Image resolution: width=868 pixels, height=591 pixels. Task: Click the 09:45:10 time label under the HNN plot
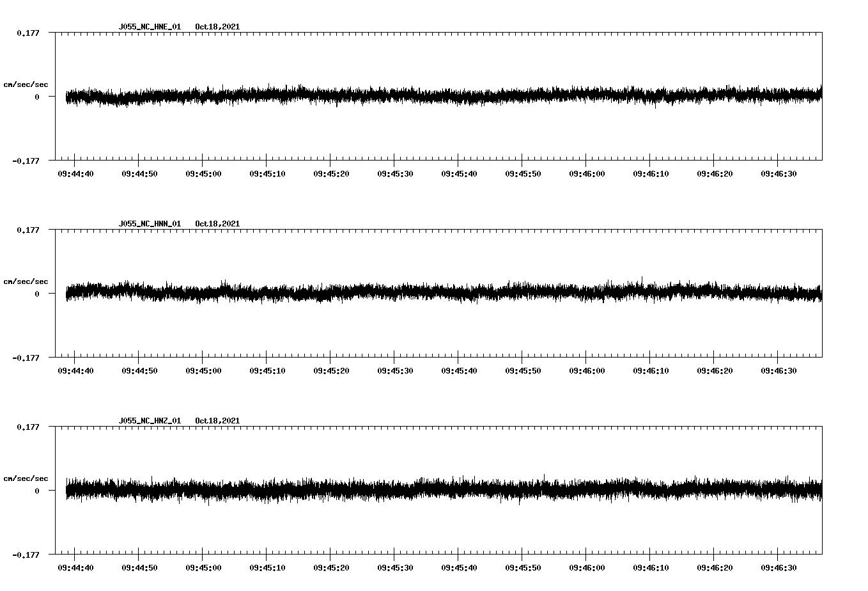[267, 370]
